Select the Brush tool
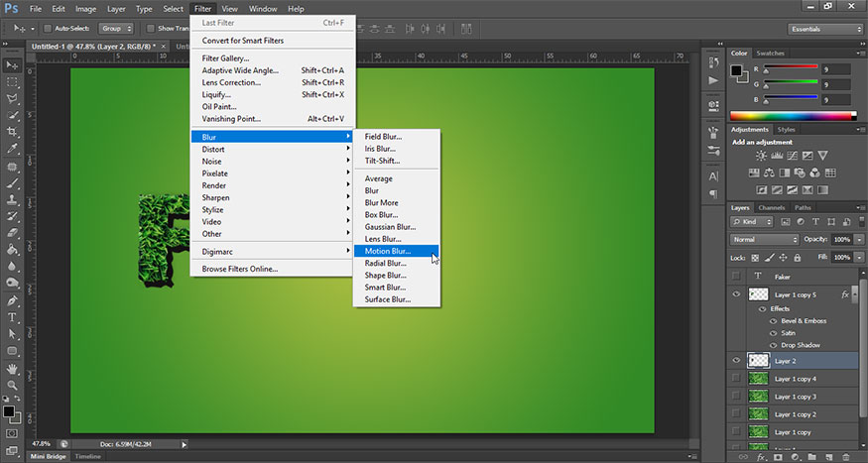868x463 pixels. (12, 183)
